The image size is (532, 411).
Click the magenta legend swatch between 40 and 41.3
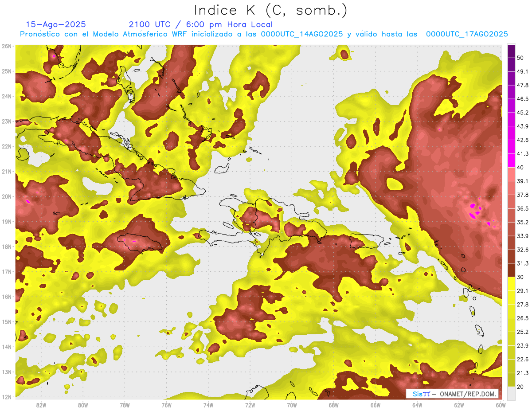tap(511, 160)
